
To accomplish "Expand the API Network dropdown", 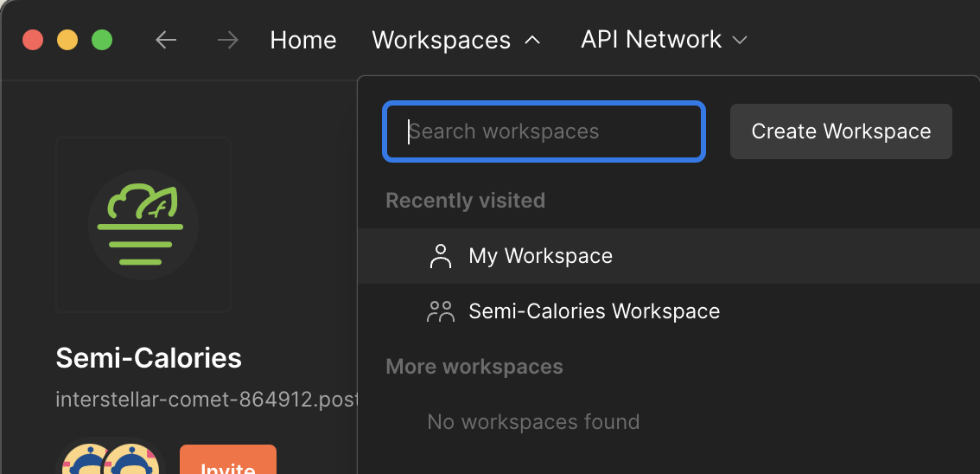I will (x=664, y=40).
